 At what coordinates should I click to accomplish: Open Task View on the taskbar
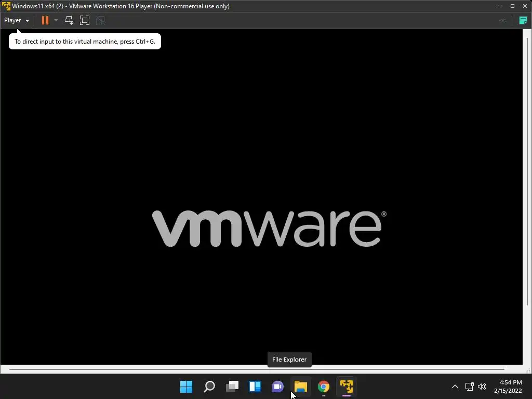[x=232, y=387]
